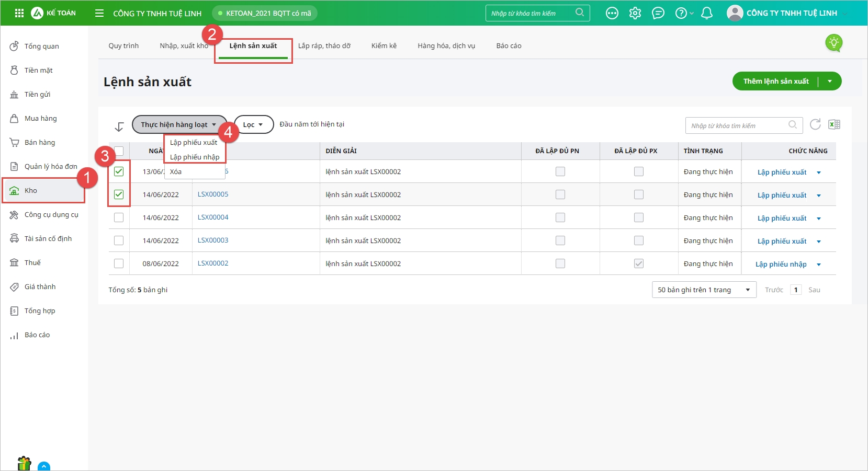Viewport: 868px width, 471px height.
Task: Open the app grid launcher icon
Action: point(19,13)
